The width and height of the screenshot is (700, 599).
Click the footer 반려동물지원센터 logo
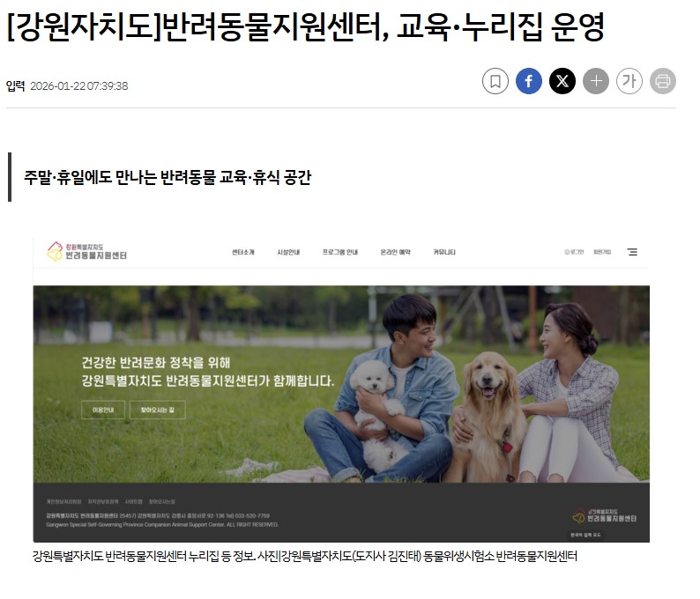pyautogui.click(x=605, y=515)
